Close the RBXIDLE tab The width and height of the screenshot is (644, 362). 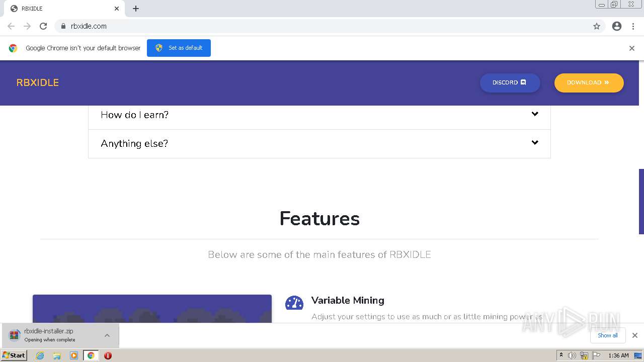(117, 9)
